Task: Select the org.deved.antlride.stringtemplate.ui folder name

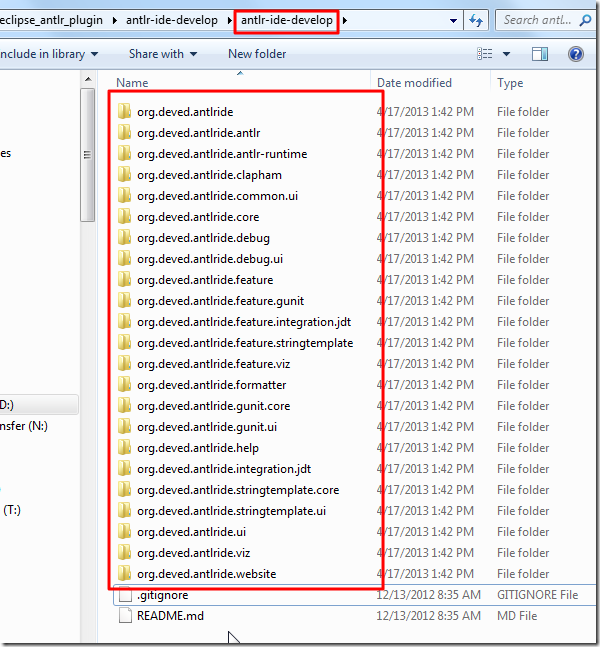Action: coord(231,511)
